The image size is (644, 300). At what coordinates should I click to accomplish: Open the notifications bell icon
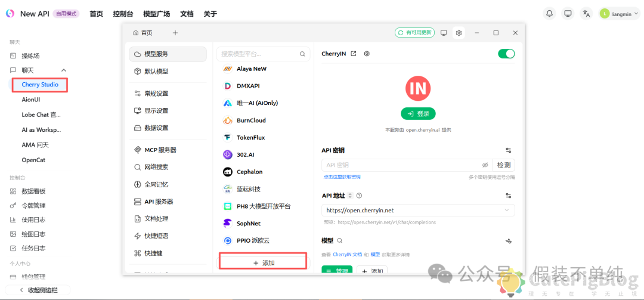tap(549, 14)
